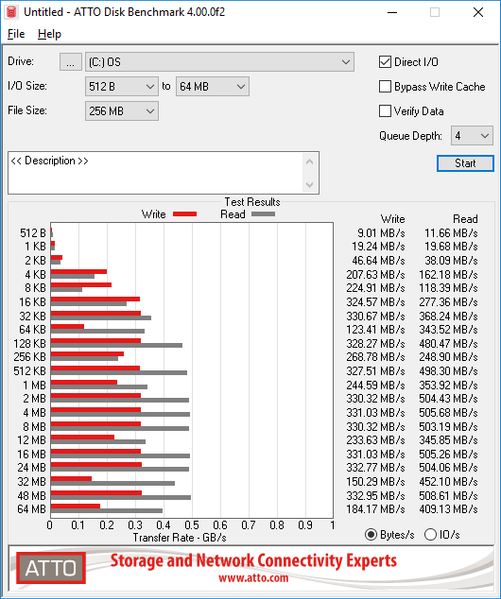
Task: Click the 32 MB write value 150.29 MB/s
Action: tap(376, 481)
